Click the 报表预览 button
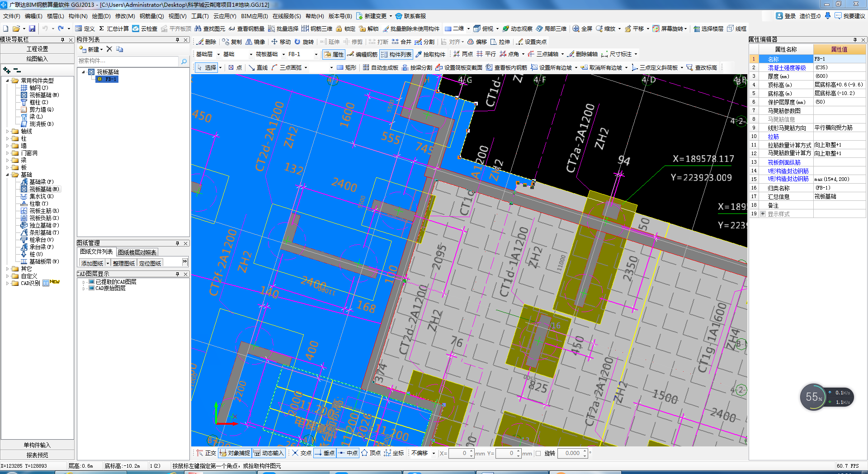This screenshot has height=474, width=868. click(37, 455)
